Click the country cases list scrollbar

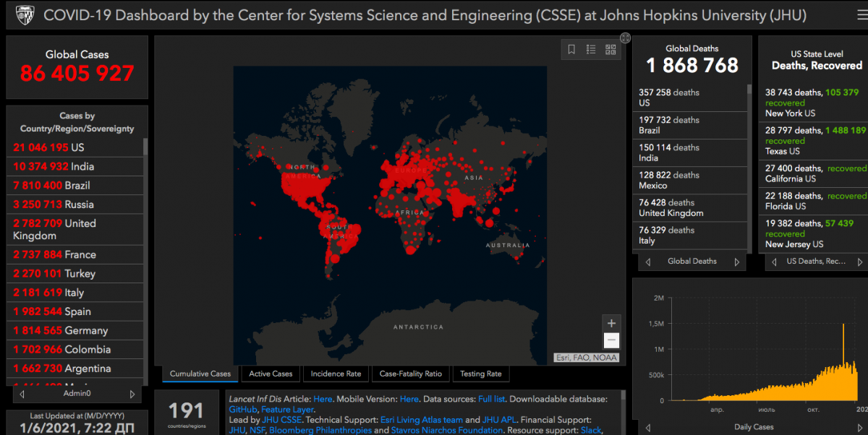coord(145,147)
